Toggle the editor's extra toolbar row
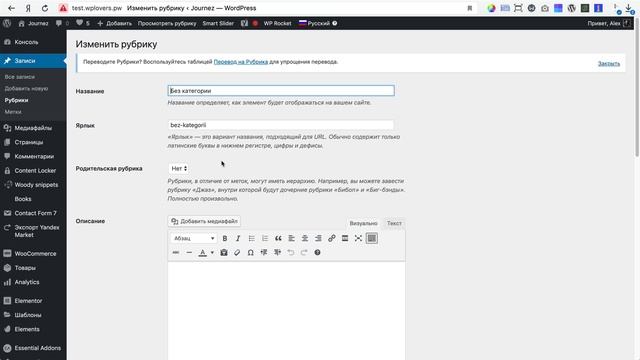This screenshot has width=640, height=360. click(x=372, y=238)
